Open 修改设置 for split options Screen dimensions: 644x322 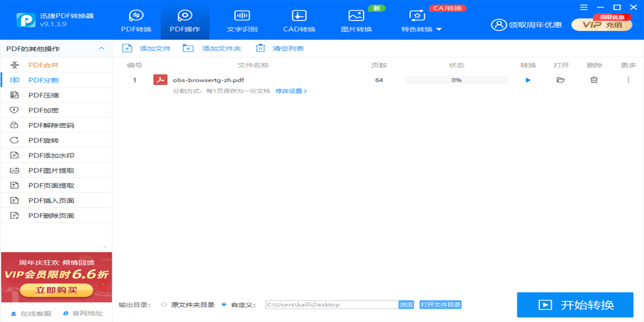[x=290, y=91]
